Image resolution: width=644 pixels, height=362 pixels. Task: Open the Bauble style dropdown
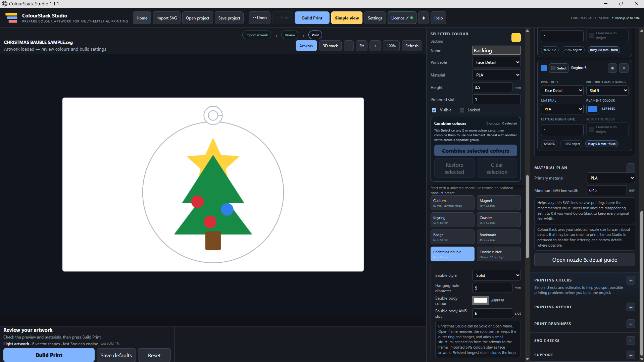coord(496,275)
